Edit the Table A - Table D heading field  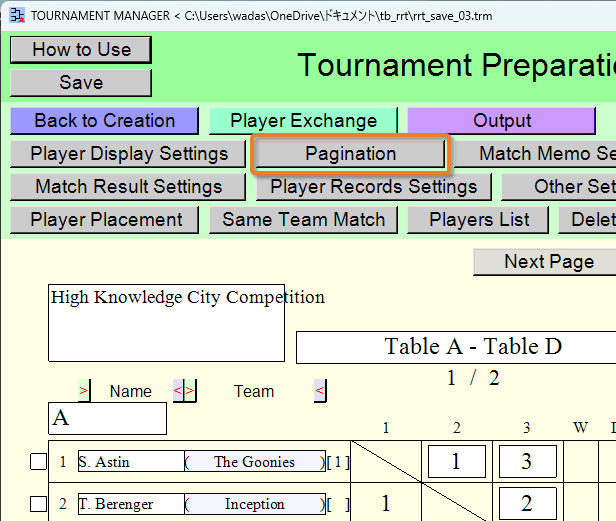click(456, 347)
